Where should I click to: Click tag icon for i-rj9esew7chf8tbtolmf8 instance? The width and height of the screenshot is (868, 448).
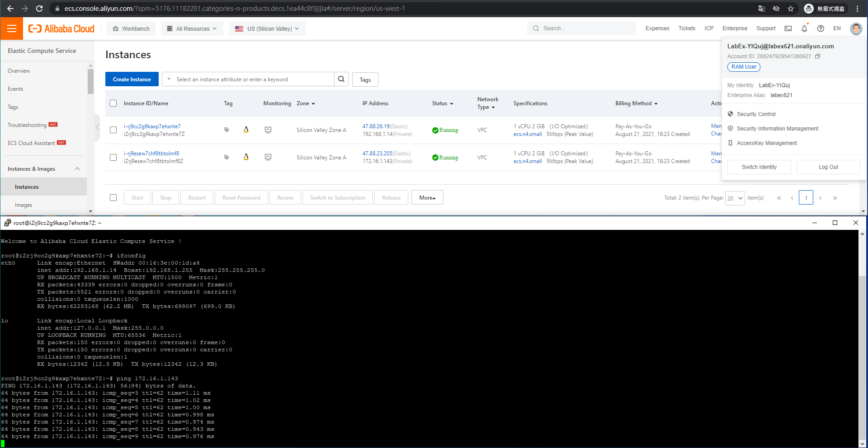point(226,157)
